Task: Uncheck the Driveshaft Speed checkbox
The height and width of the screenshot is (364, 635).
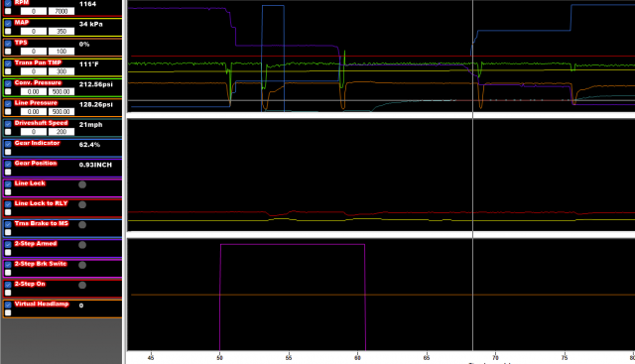Action: [8, 124]
